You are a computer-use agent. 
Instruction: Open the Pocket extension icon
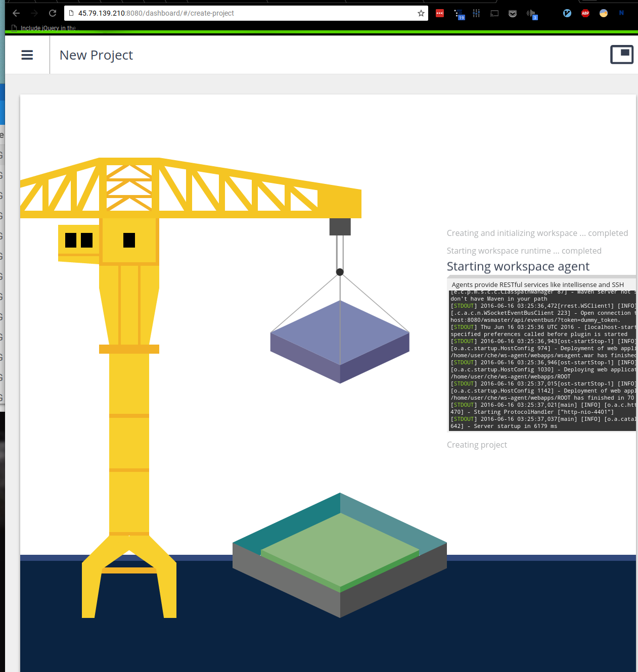pos(512,13)
